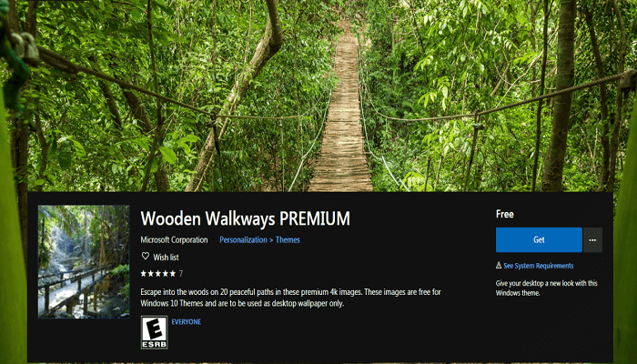Open the more options ellipsis menu
Screen dimensions: 637x364
592,239
